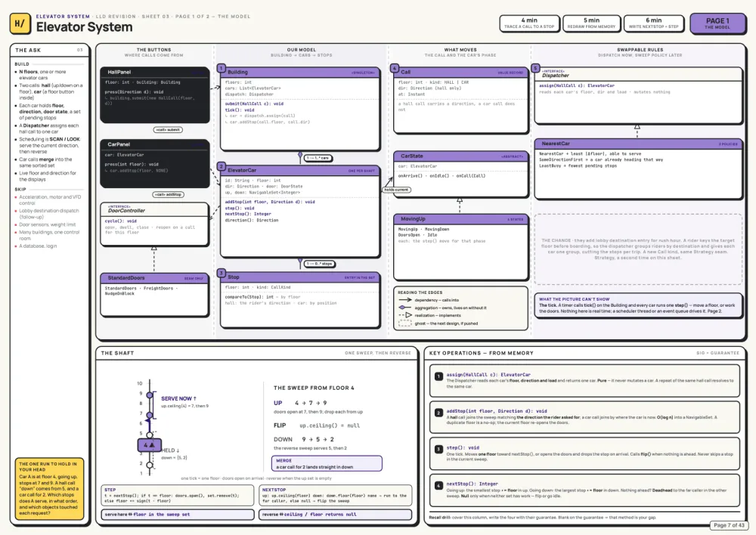Click number badge 2 on ElevatorCar card

pyautogui.click(x=222, y=167)
